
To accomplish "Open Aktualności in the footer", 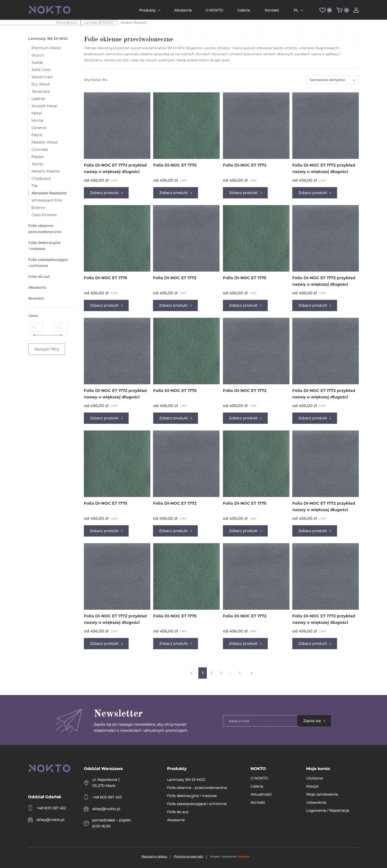I will (261, 794).
